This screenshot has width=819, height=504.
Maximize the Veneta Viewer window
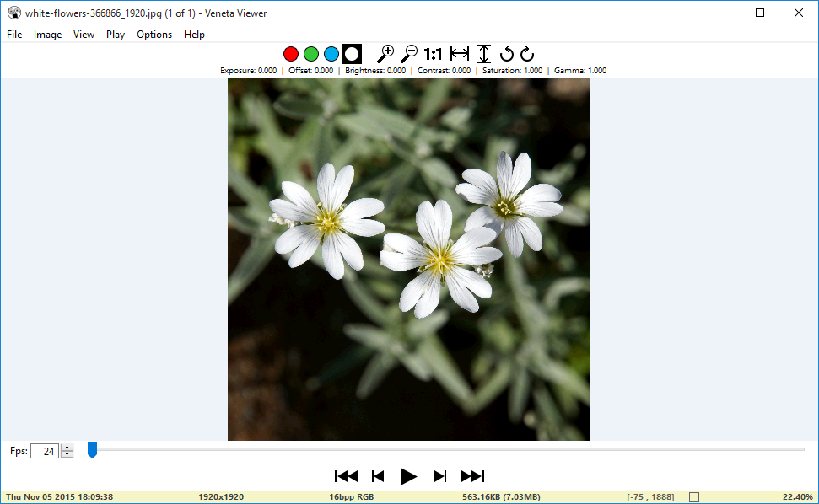pyautogui.click(x=760, y=13)
